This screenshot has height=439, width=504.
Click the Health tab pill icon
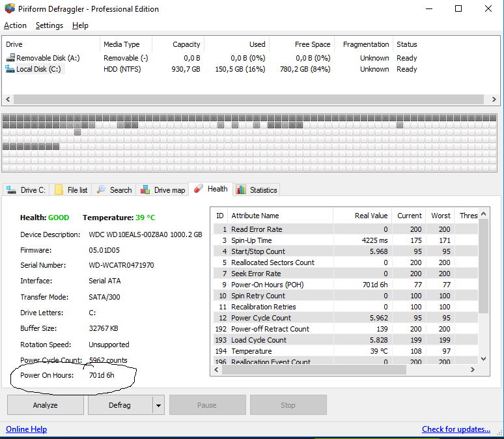coord(199,188)
